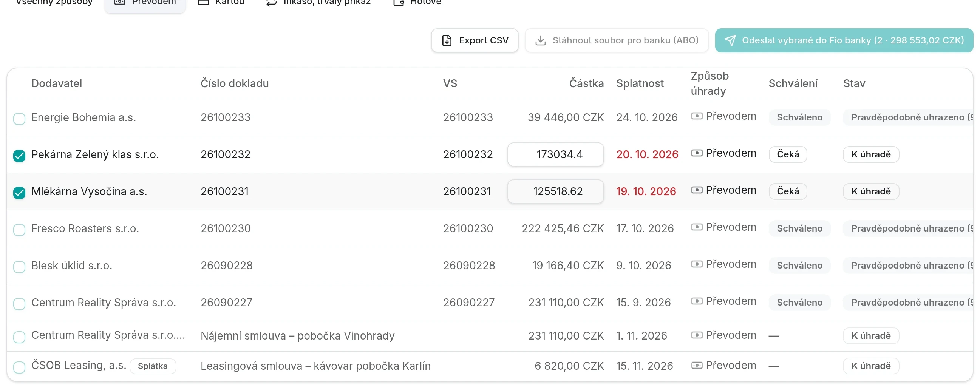Tick checkbox for Nájemní smlouva Vinohrady row
980x389 pixels.
[x=19, y=337]
